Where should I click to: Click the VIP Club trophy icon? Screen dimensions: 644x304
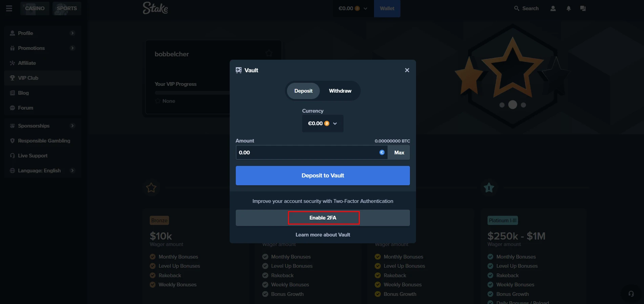coord(13,78)
